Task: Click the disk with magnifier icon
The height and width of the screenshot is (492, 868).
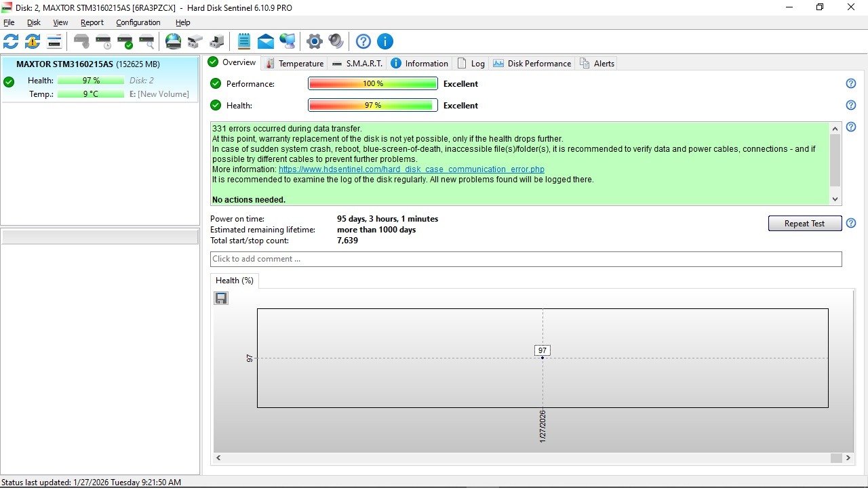Action: tap(146, 42)
